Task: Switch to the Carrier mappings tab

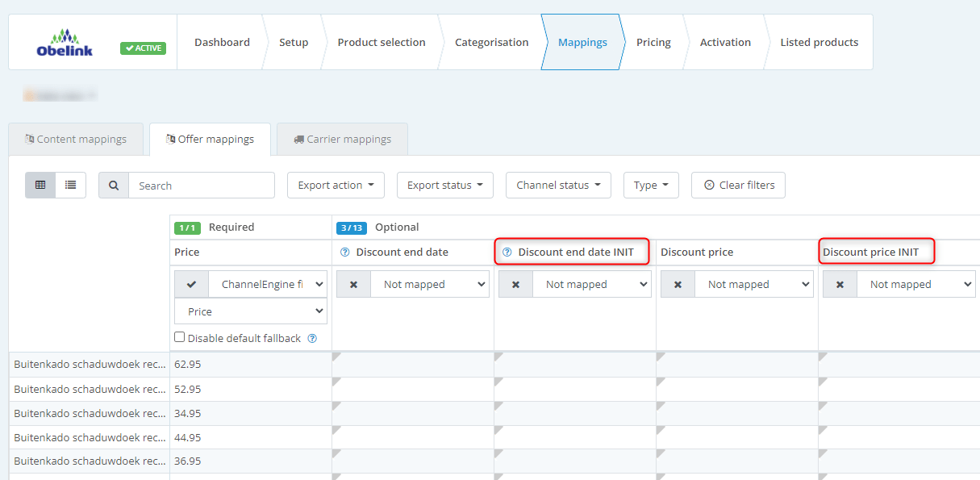Action: point(342,139)
